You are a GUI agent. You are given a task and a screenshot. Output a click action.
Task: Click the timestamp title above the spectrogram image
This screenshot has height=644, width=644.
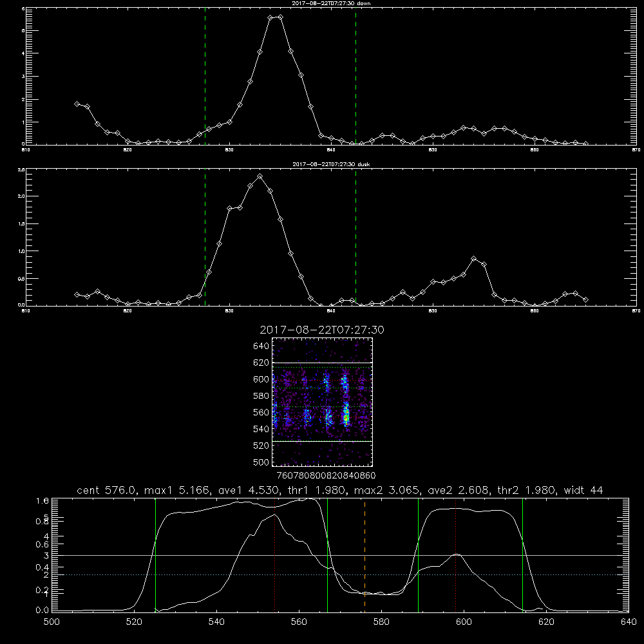pos(322,330)
